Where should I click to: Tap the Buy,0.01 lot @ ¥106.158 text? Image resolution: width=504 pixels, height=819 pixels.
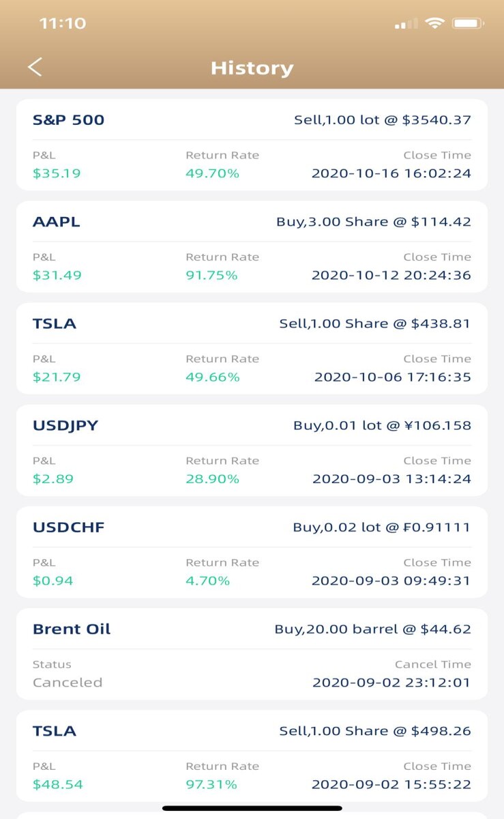[382, 425]
